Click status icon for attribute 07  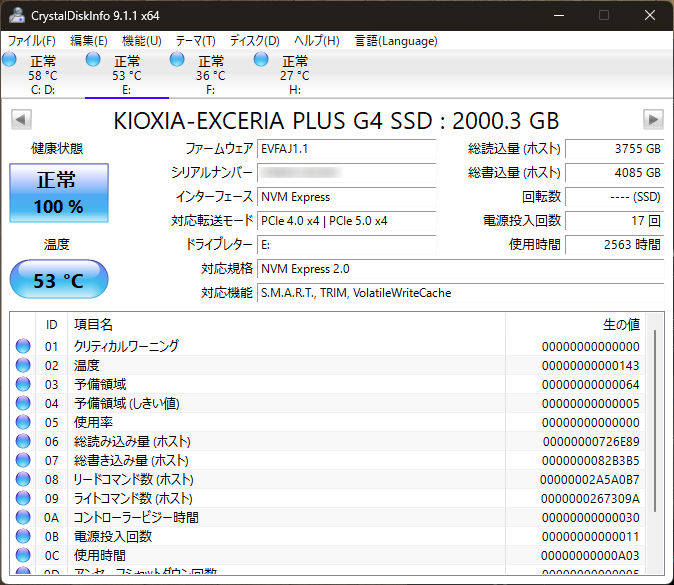[23, 460]
